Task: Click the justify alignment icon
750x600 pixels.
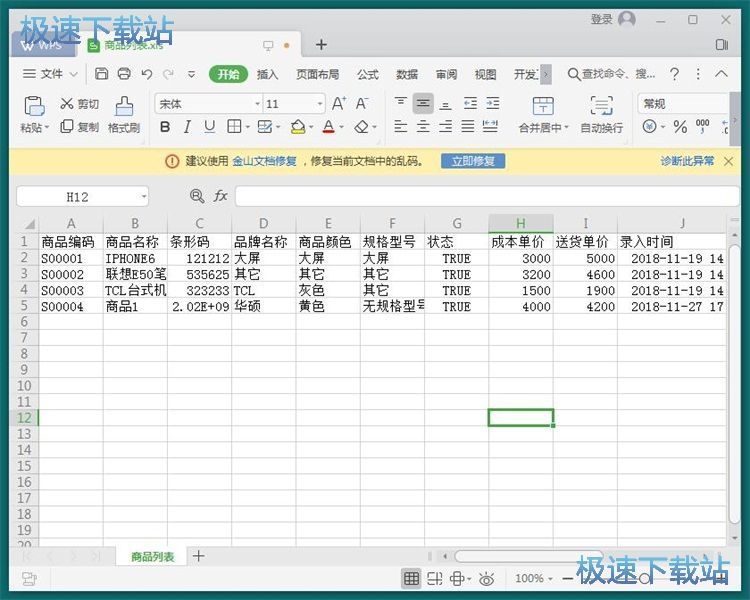Action: pyautogui.click(x=468, y=126)
